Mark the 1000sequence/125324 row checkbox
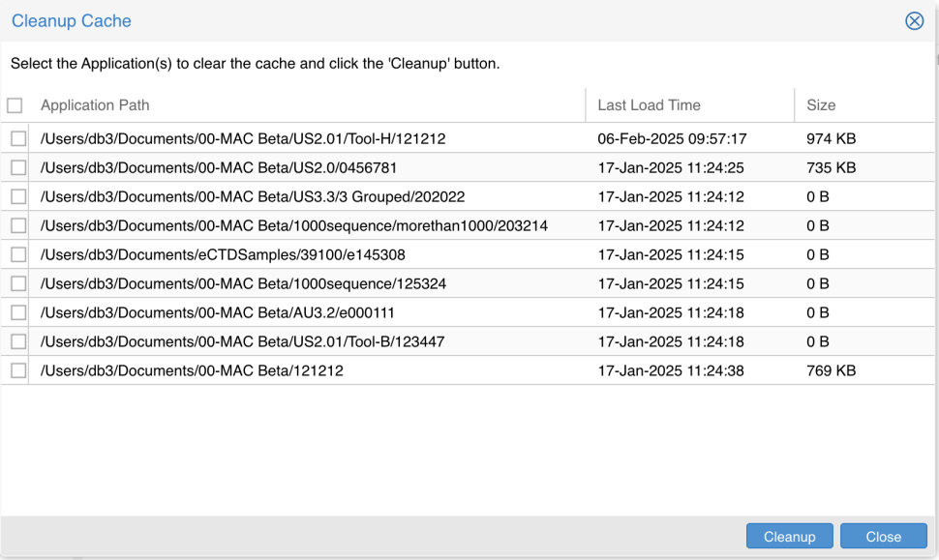Image resolution: width=939 pixels, height=560 pixels. point(18,283)
